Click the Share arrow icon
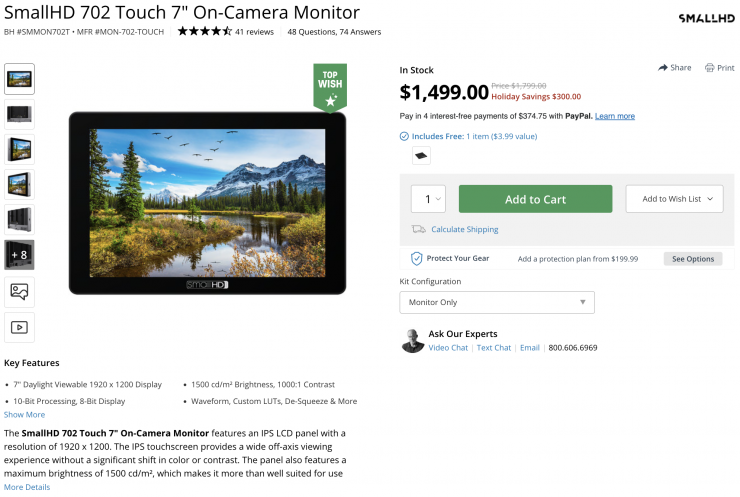740x497 pixels. coord(663,68)
